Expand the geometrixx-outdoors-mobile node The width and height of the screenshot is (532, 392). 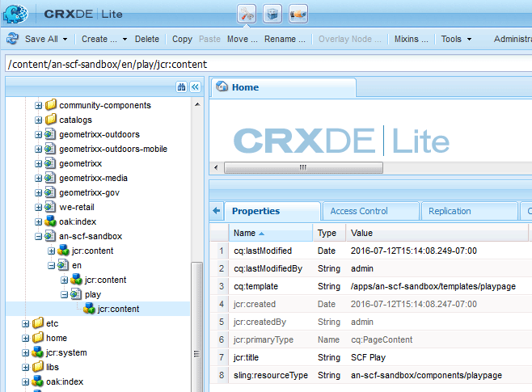click(38, 150)
